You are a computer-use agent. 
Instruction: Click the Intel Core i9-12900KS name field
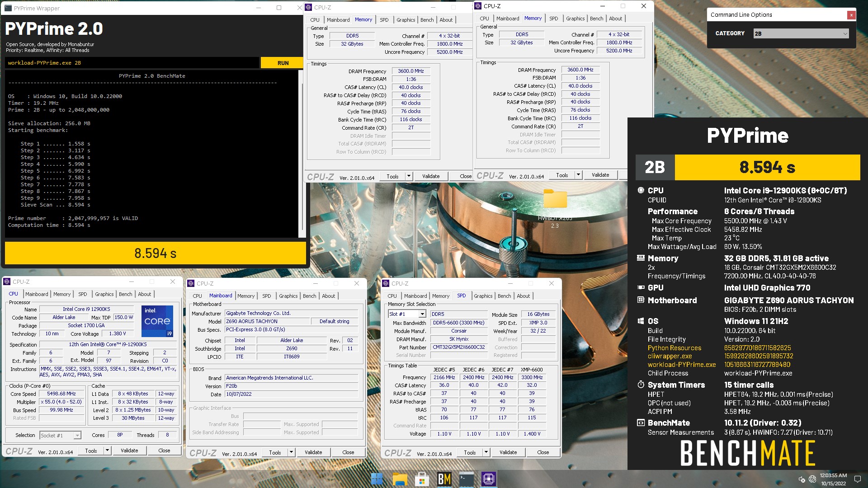coord(86,309)
